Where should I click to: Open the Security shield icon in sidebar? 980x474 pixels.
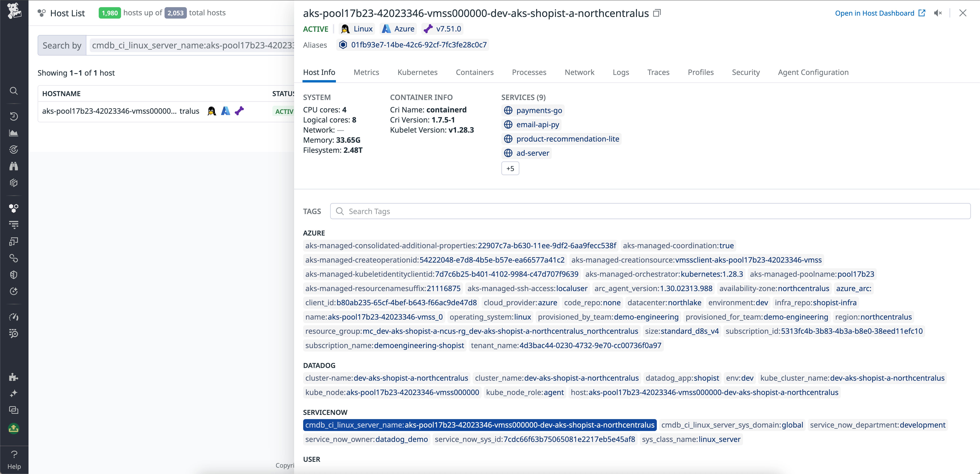point(14,275)
